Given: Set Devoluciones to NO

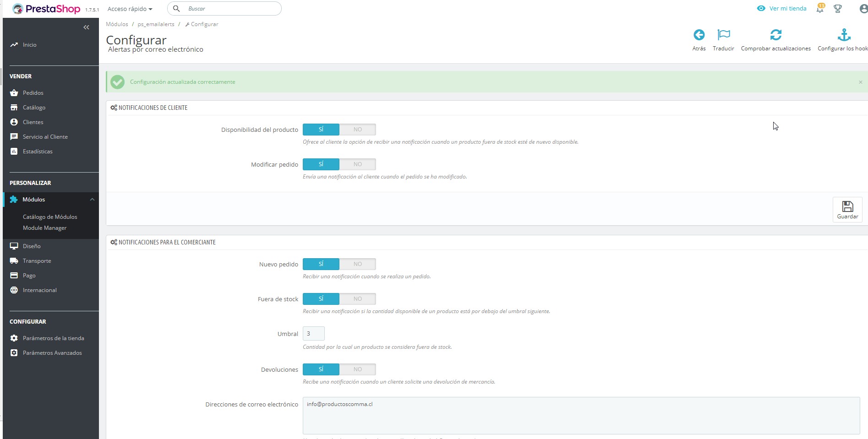Looking at the screenshot, I should 358,369.
